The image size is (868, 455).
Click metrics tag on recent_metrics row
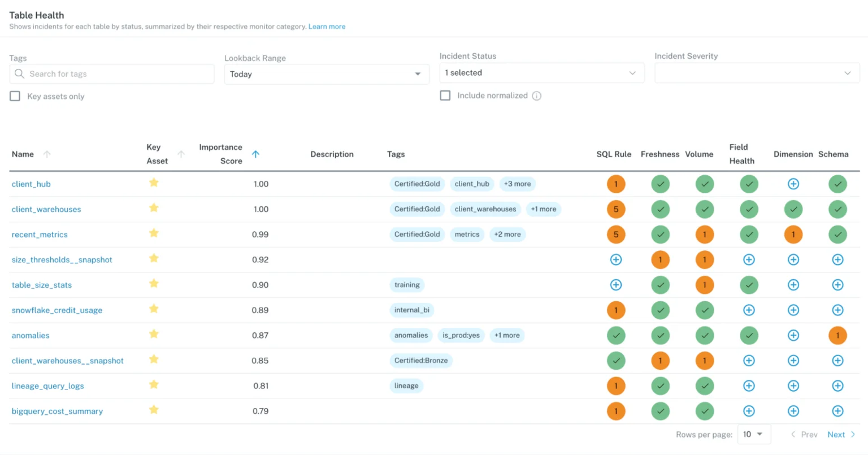point(467,235)
